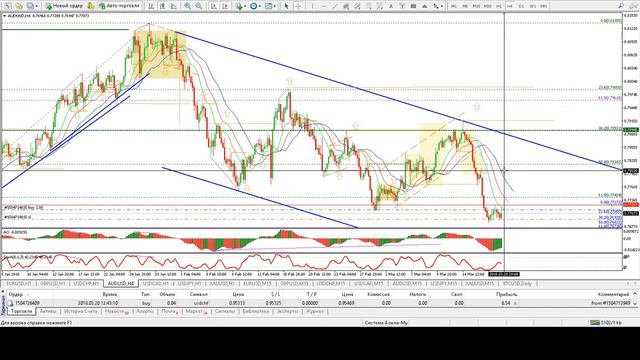Click the MetaQuotes editor yellow icon
The width and height of the screenshot is (640, 360).
tap(91, 6)
